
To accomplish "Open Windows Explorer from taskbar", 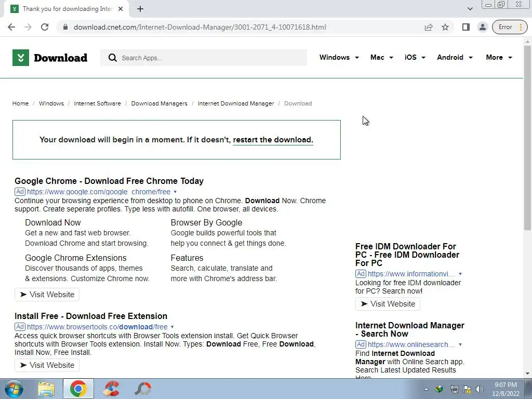I will [x=46, y=389].
